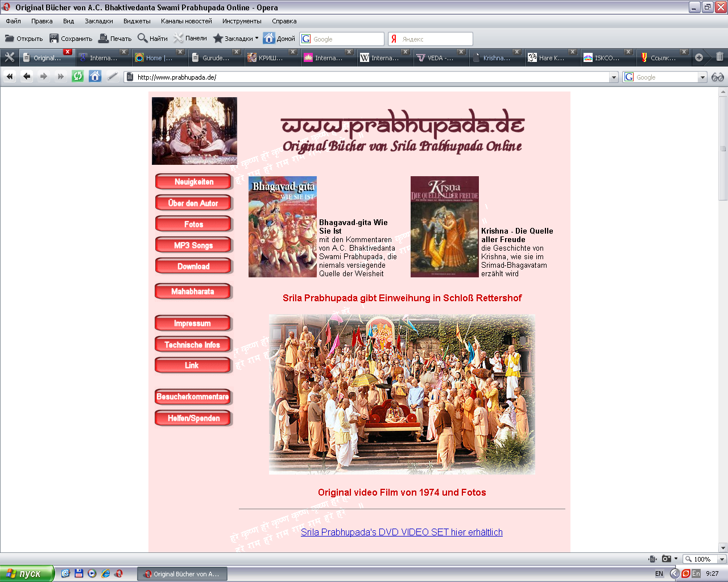Click the fast-forward navigation button

61,76
